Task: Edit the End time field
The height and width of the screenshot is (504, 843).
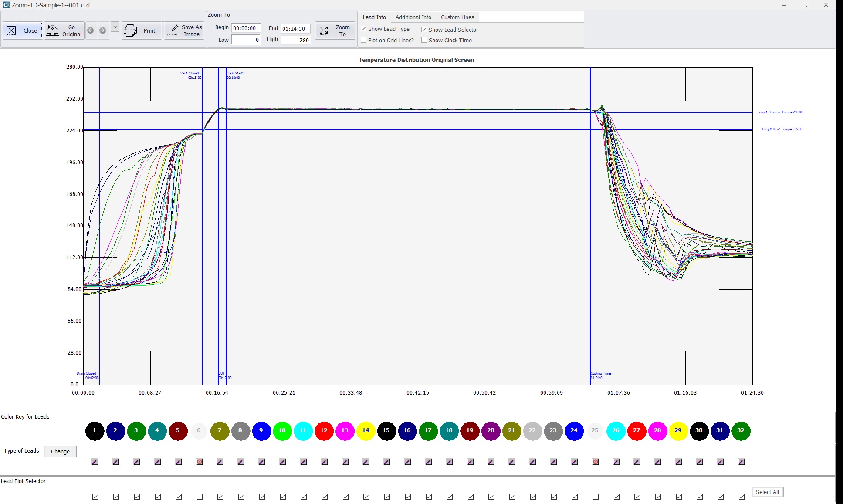Action: 295,29
